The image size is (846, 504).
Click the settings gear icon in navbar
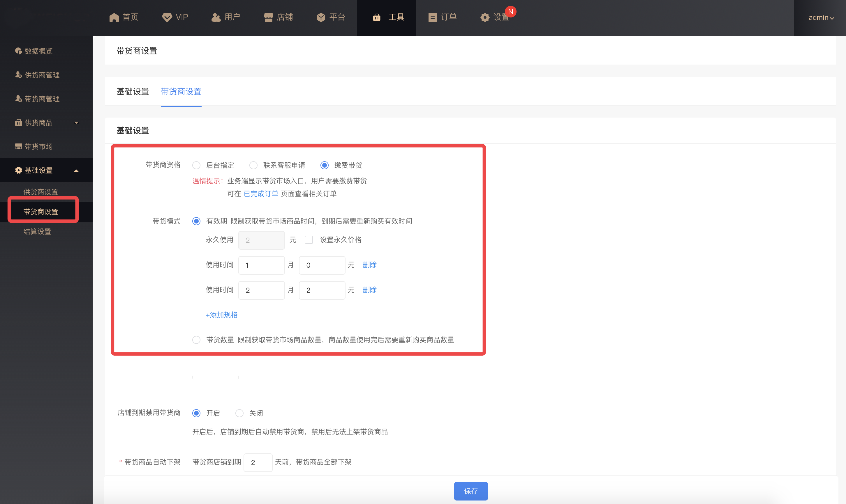(x=485, y=17)
